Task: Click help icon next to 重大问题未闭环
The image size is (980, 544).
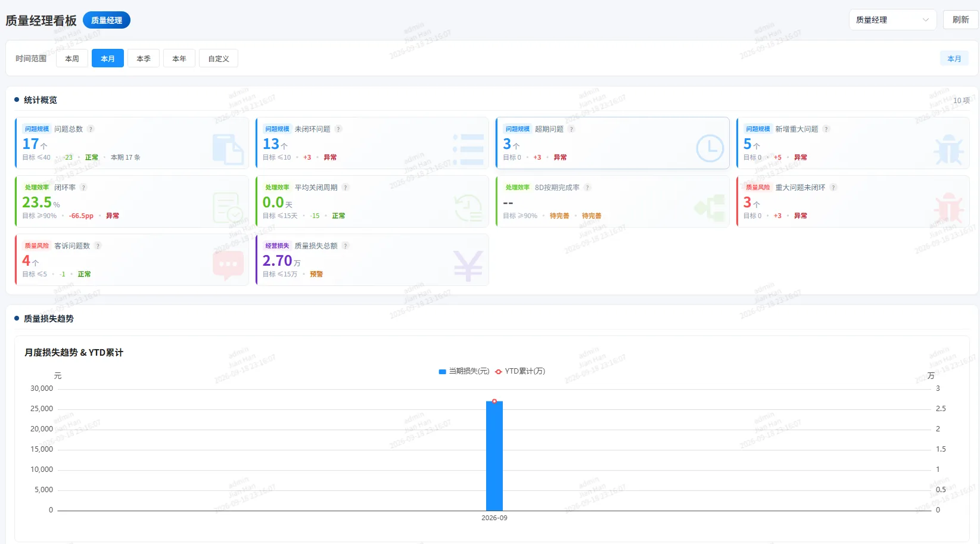Action: (833, 188)
